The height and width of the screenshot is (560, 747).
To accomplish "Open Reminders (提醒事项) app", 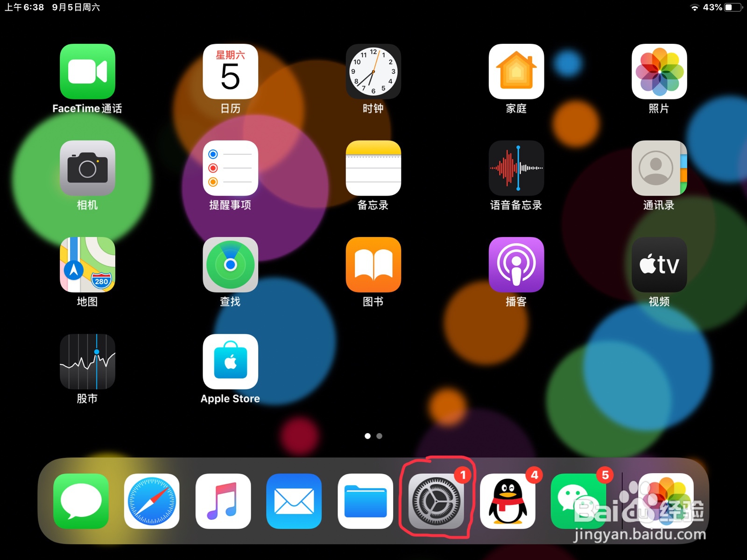I will coord(230,168).
